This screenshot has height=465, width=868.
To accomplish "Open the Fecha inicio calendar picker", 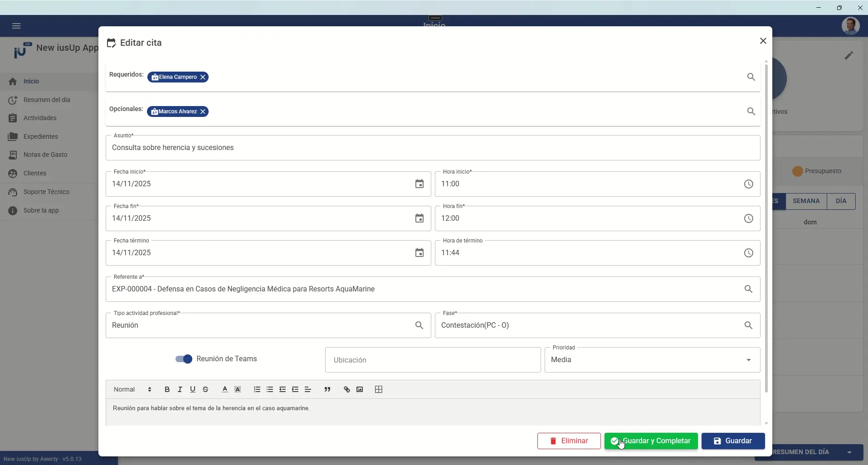I will (x=419, y=184).
